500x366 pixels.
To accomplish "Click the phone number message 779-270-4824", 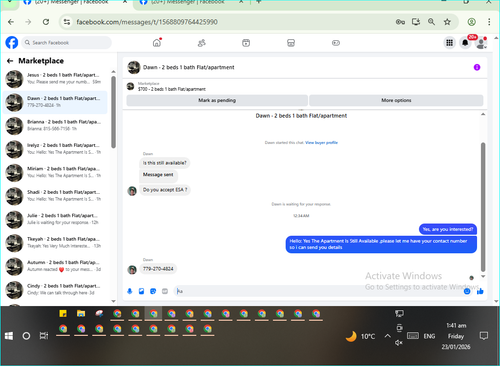I will pos(158,269).
